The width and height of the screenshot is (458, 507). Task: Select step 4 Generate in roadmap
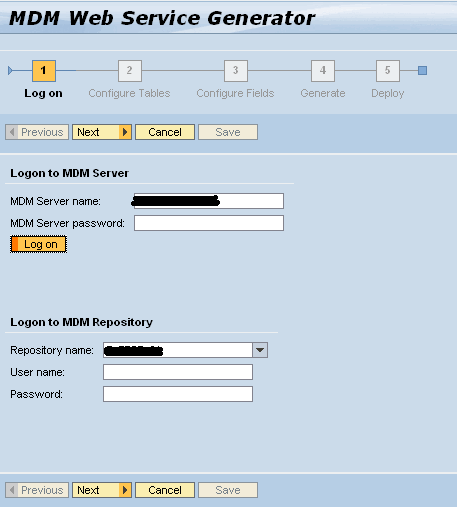click(323, 71)
